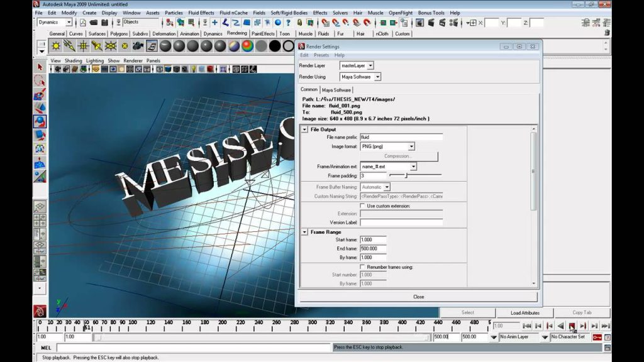Click the save scene disk icon

(x=105, y=23)
